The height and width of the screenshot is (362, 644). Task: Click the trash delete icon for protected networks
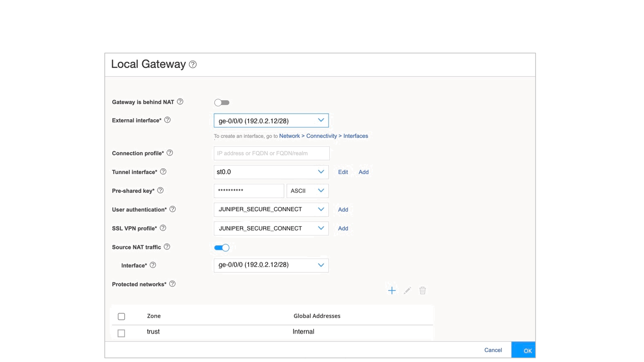coord(423,291)
